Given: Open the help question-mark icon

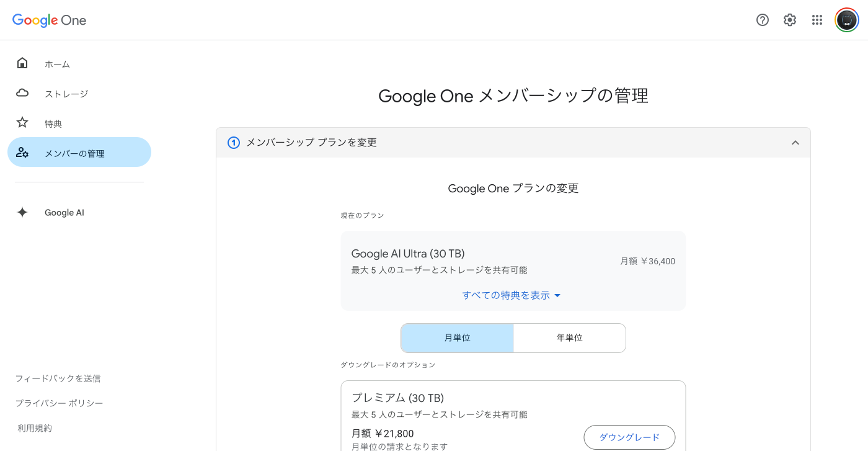Looking at the screenshot, I should pyautogui.click(x=762, y=20).
